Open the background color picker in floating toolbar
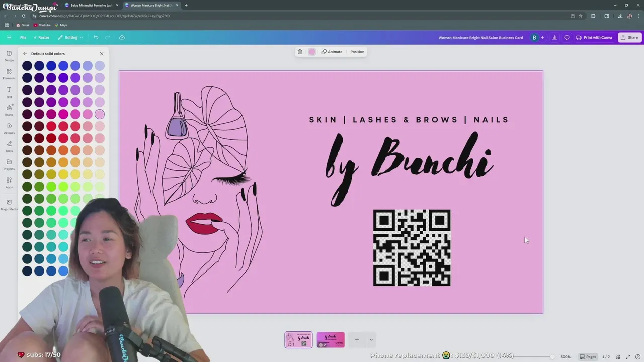 (312, 52)
